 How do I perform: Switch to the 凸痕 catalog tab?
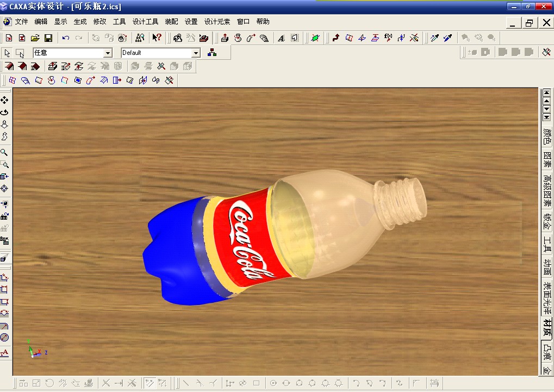[x=547, y=352]
